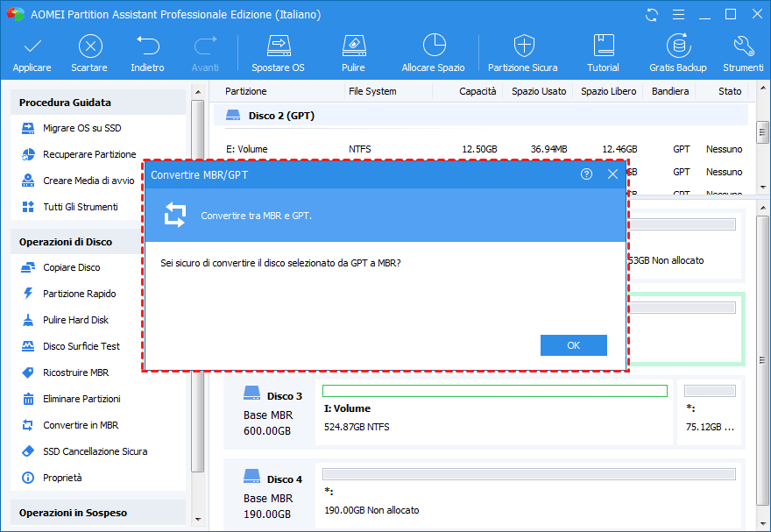771x532 pixels.
Task: Sort by Partizione column header
Action: (x=246, y=91)
